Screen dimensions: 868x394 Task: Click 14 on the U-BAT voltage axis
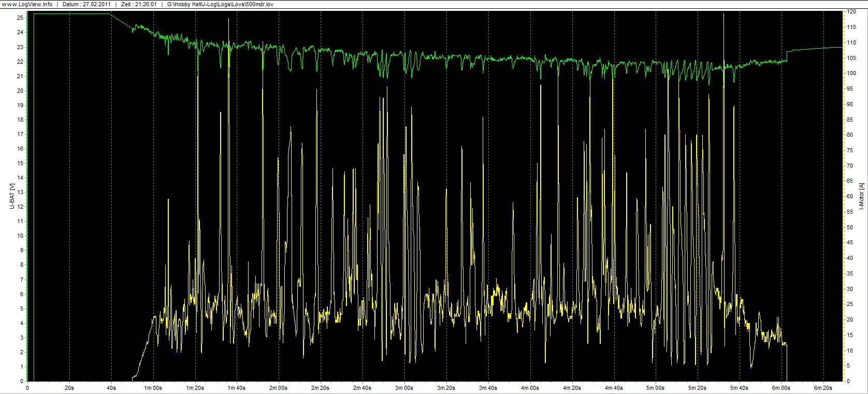click(x=20, y=178)
